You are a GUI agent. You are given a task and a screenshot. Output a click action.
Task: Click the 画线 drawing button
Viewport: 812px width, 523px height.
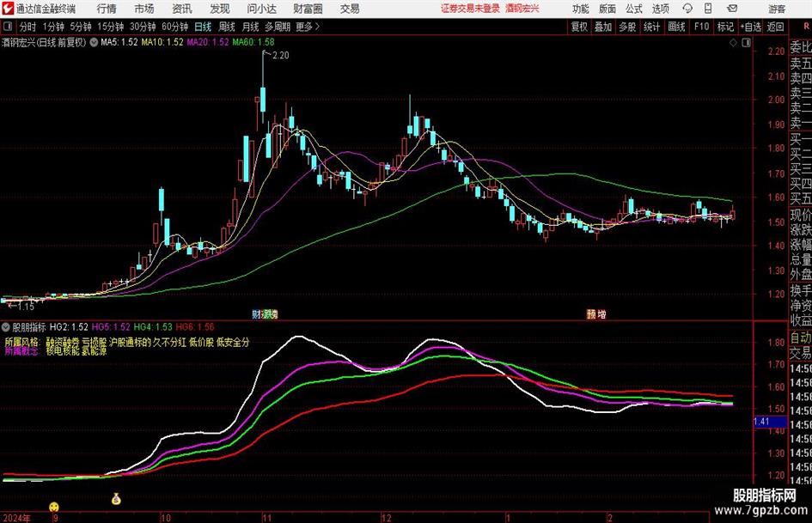[x=676, y=27]
